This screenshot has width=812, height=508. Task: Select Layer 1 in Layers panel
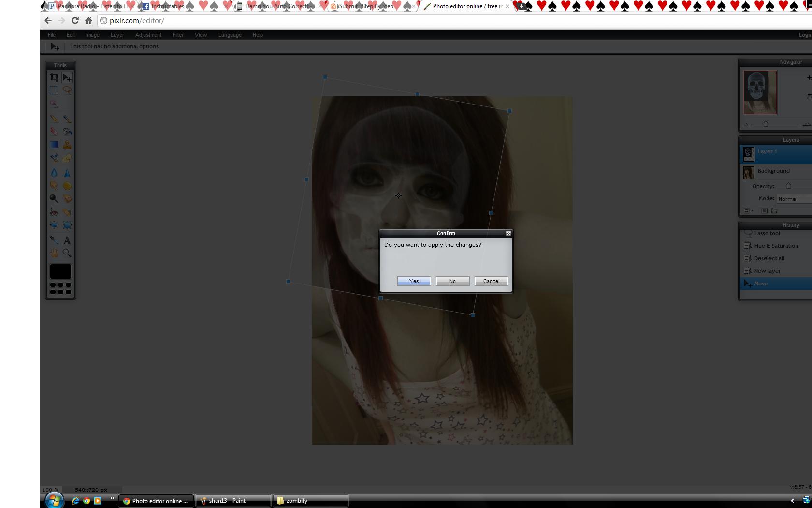pyautogui.click(x=776, y=154)
